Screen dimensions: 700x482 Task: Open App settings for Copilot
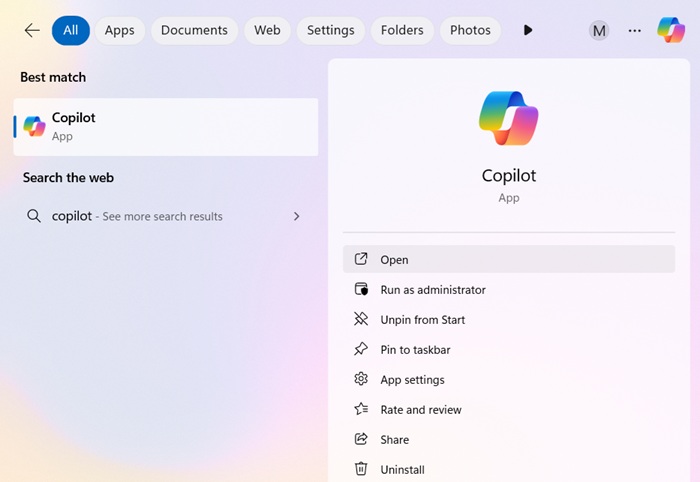(509, 379)
